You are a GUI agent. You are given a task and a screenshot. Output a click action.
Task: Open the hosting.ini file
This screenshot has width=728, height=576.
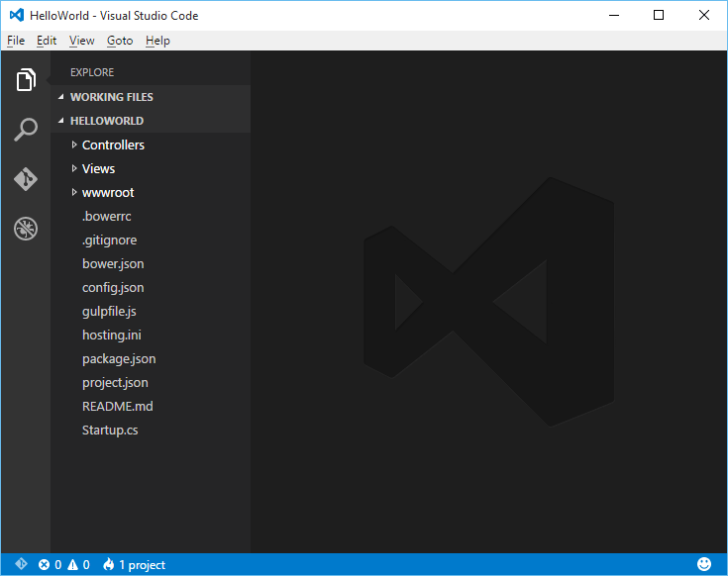coord(112,335)
